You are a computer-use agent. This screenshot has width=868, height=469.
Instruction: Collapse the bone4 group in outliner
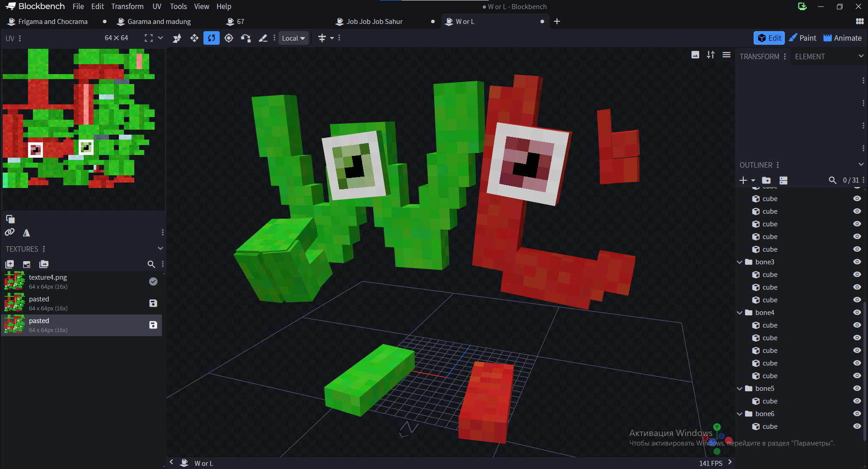point(740,313)
